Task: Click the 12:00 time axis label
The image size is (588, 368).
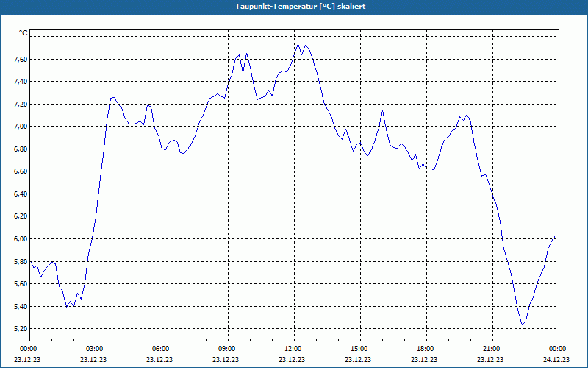Action: pos(294,349)
